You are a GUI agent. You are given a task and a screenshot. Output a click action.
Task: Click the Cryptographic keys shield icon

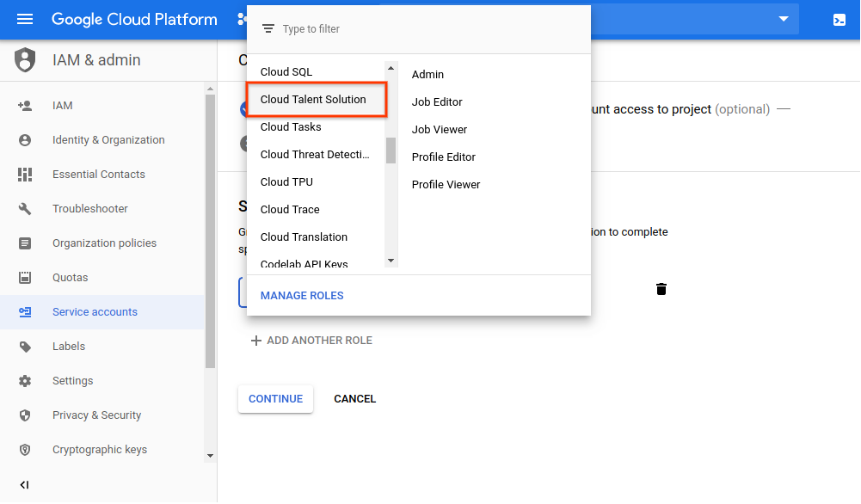coord(25,450)
